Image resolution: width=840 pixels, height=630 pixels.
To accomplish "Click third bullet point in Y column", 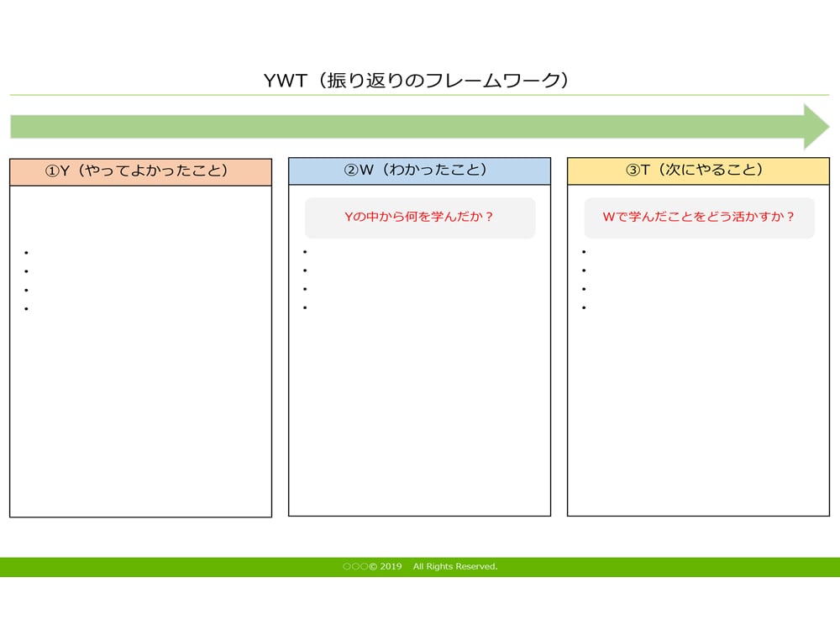I will click(27, 290).
